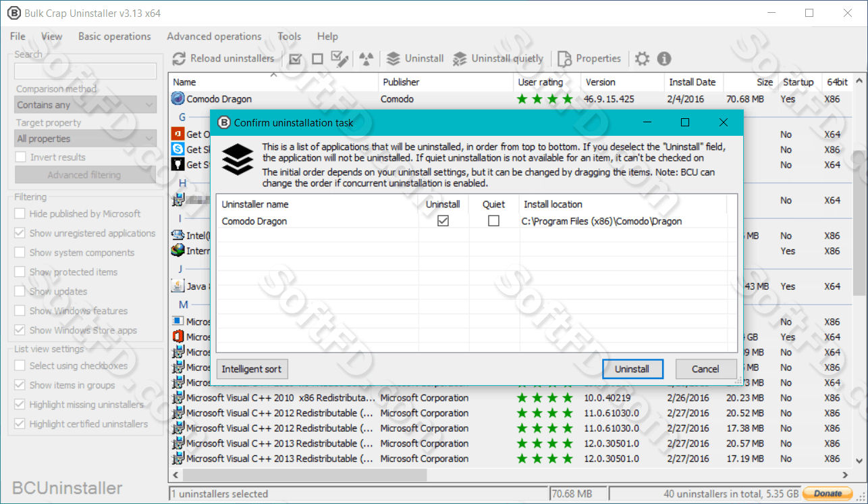Open settings via the gear toolbar icon

click(642, 59)
